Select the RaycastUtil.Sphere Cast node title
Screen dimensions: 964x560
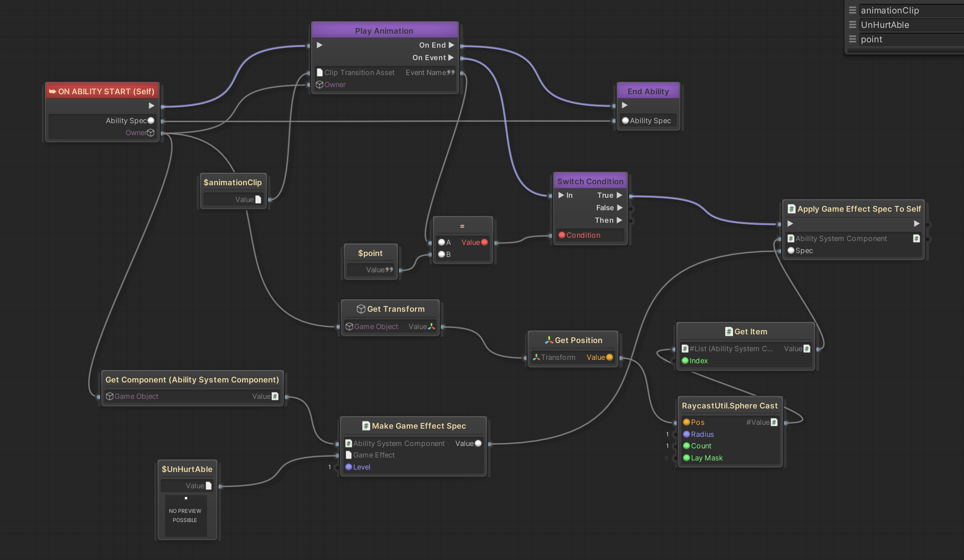point(729,406)
